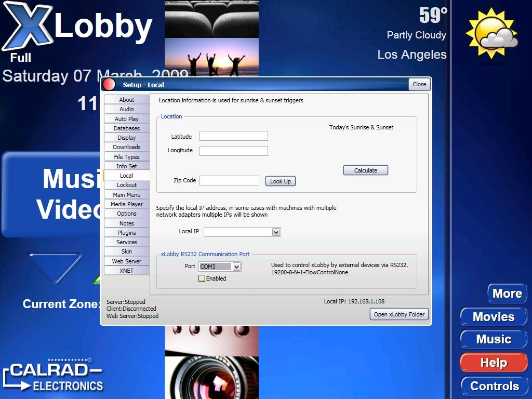Click the theater seats thumbnail
The width and height of the screenshot is (532, 399).
click(x=212, y=19)
